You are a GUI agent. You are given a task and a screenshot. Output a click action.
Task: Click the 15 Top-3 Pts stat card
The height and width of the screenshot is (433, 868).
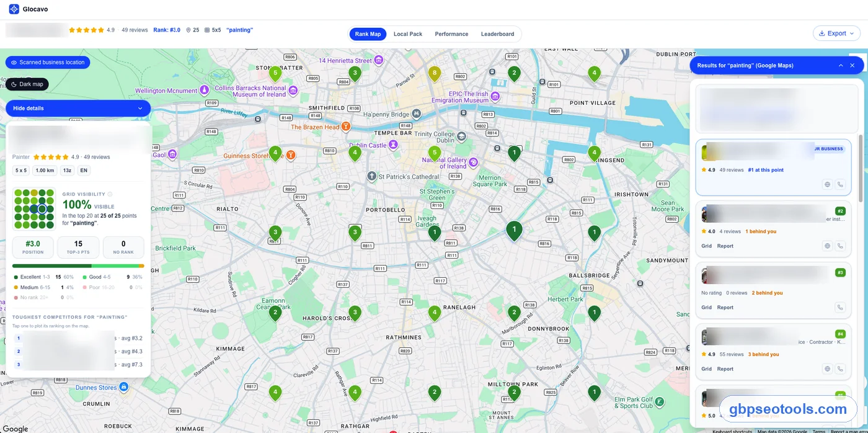click(78, 247)
